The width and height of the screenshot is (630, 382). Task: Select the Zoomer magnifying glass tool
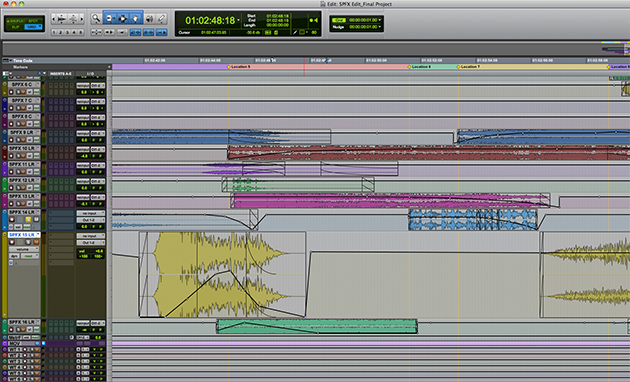(x=96, y=18)
